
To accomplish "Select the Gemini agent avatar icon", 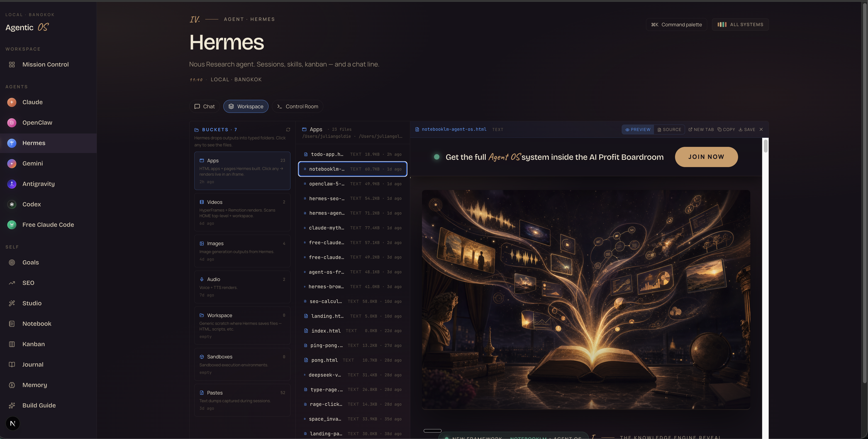I will 12,163.
